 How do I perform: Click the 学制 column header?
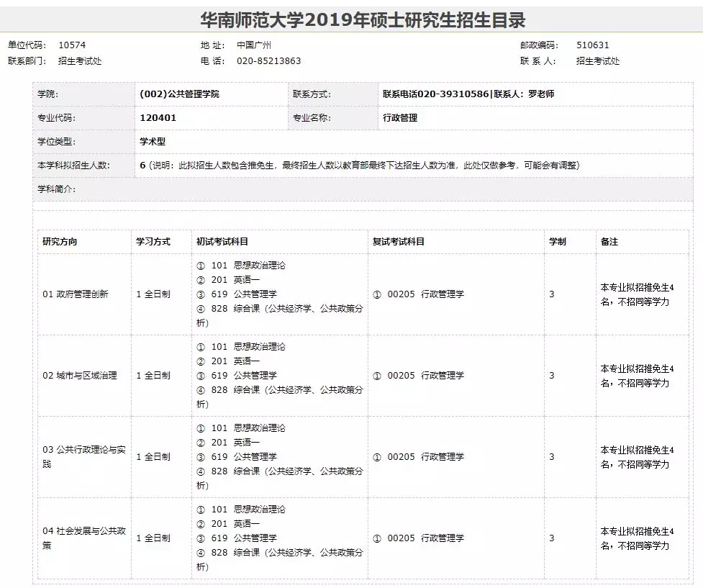tap(558, 242)
